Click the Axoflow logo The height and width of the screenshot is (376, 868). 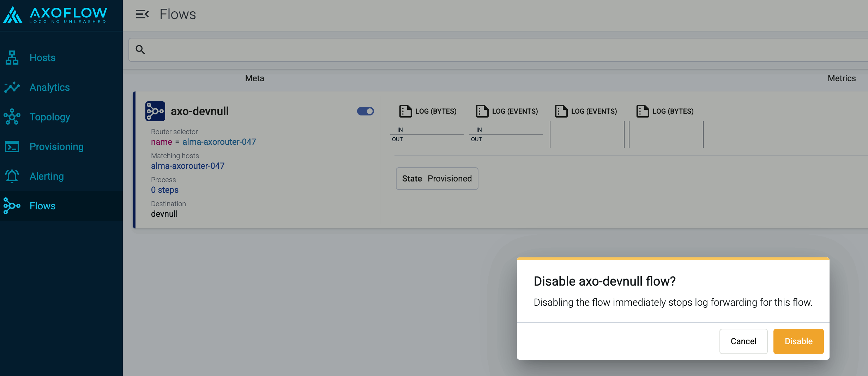(x=55, y=15)
